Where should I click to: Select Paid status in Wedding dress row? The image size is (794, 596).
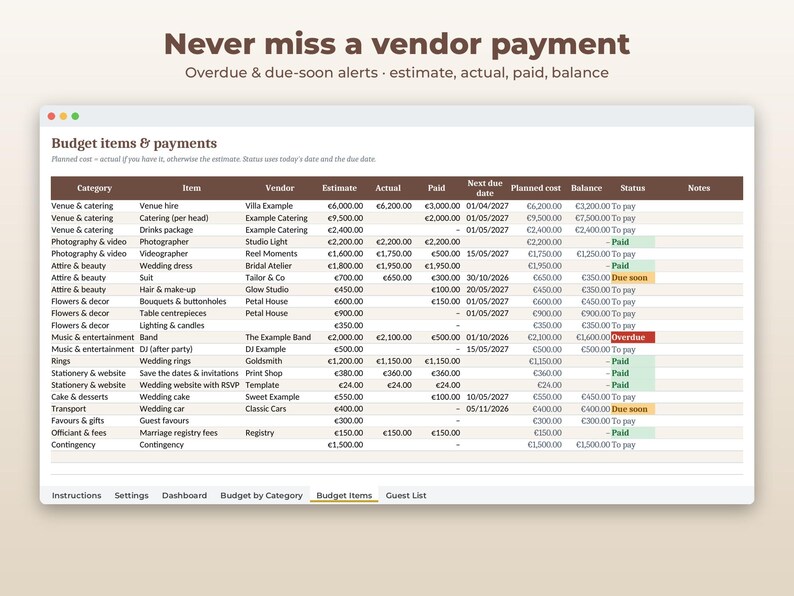click(x=633, y=266)
